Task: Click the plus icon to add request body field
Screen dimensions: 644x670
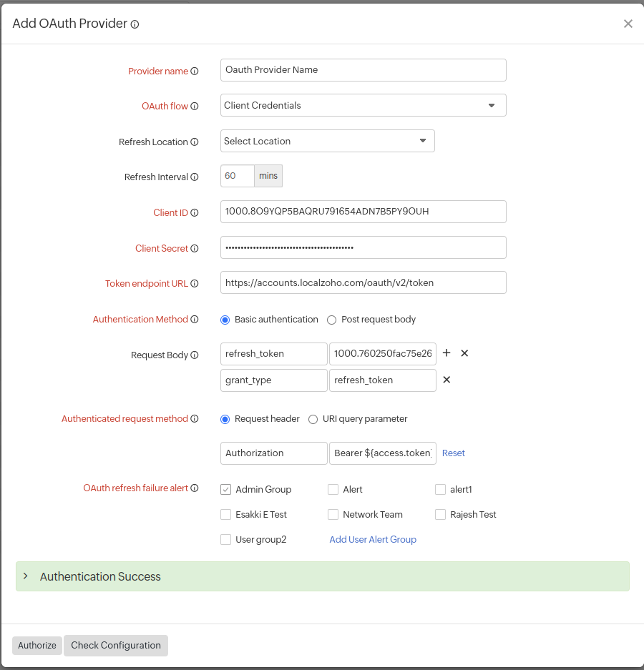Action: click(x=447, y=353)
